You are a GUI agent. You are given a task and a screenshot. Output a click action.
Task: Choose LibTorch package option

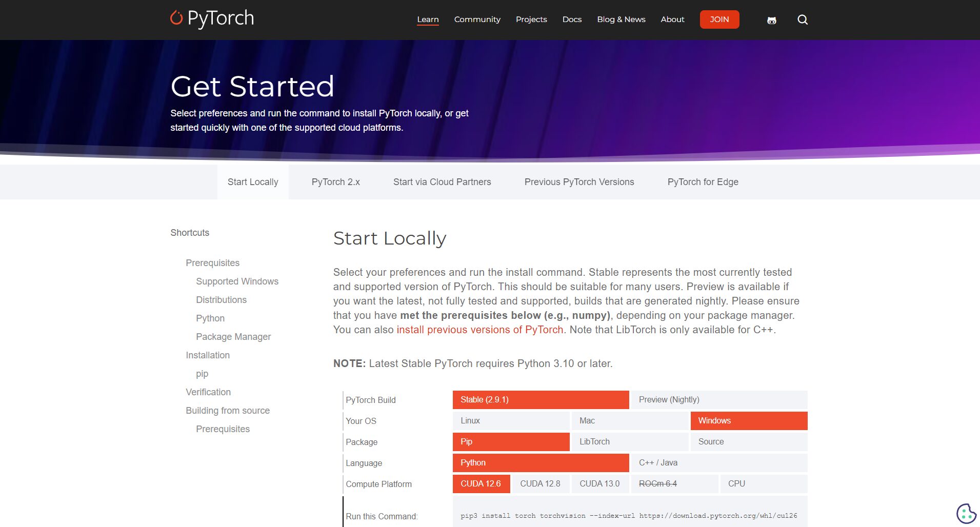pos(630,442)
